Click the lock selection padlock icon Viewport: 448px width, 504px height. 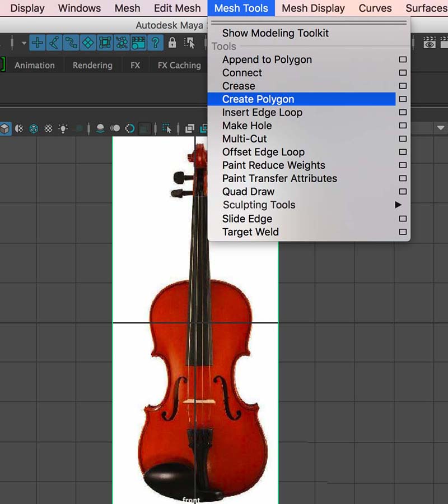(172, 43)
